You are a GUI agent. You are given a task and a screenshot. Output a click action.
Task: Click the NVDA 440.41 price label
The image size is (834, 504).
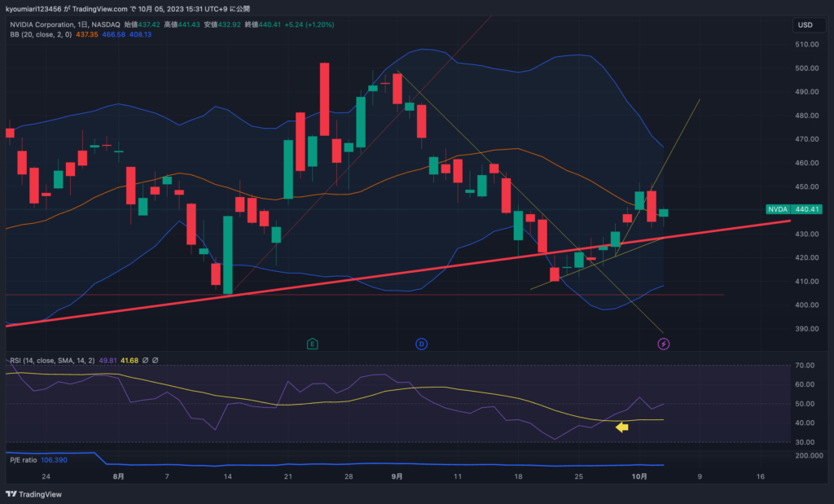click(794, 209)
